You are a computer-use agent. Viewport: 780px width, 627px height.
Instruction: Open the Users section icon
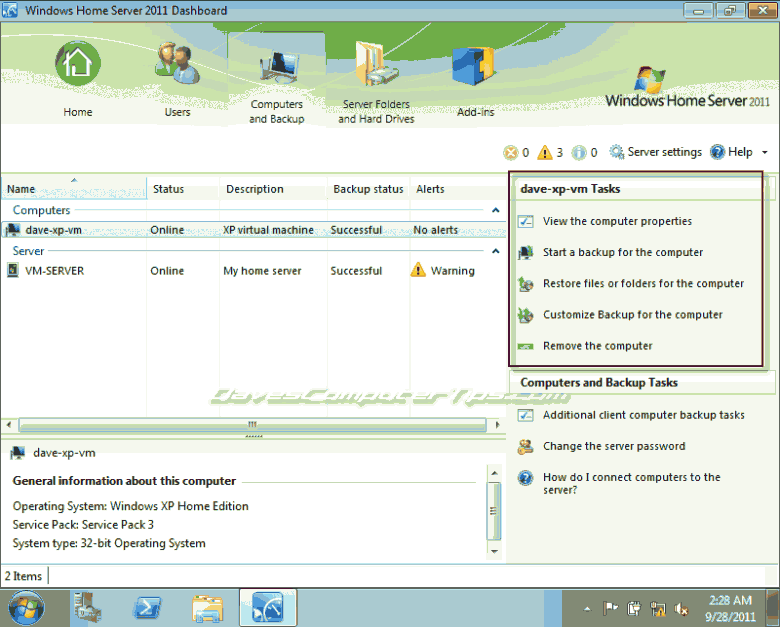(178, 63)
